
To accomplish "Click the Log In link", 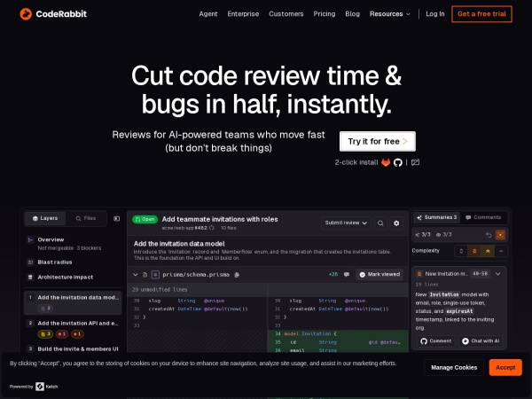I will point(435,14).
